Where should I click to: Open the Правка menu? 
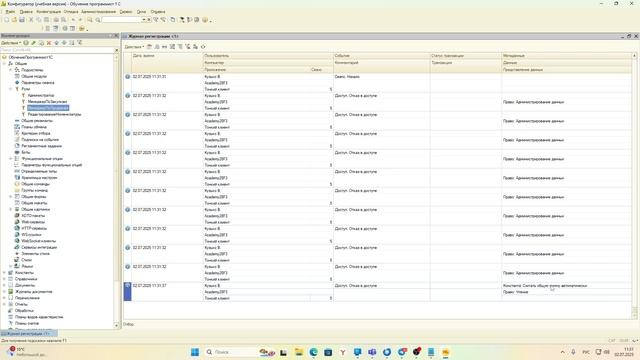coord(26,12)
